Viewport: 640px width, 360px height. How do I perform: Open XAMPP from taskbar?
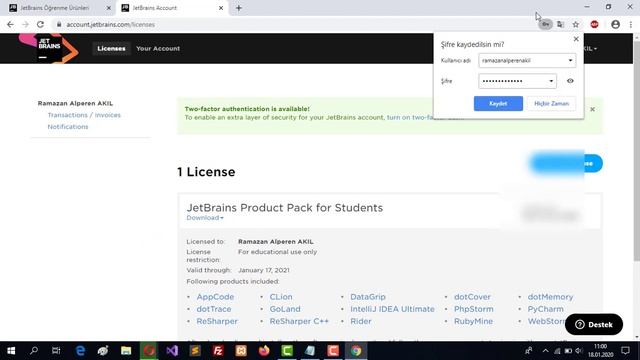click(241, 351)
